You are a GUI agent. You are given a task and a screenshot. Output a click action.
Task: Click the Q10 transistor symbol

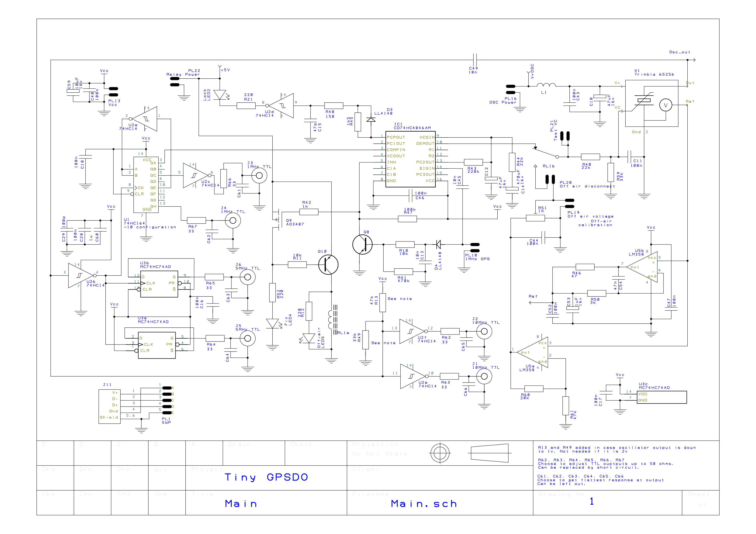coord(328,265)
